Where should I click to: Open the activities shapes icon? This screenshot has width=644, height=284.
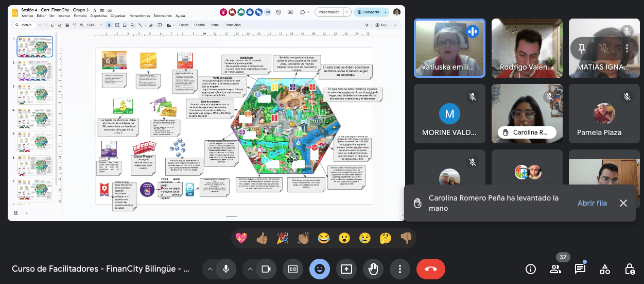605,269
